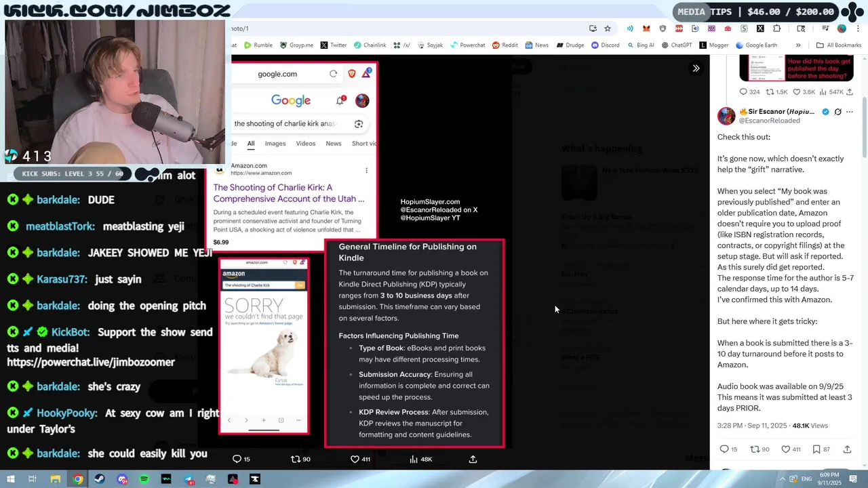Open Task View on the taskbar
The image size is (868, 488).
(32, 479)
